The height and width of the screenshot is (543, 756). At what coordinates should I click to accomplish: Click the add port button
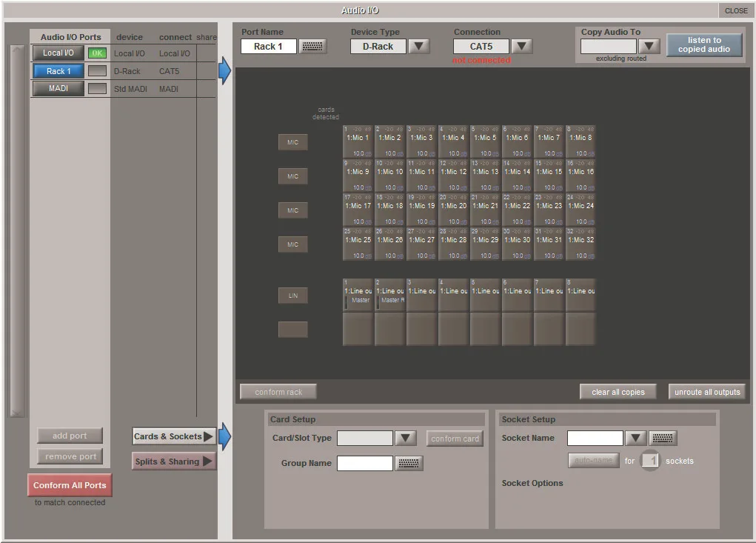click(x=70, y=436)
